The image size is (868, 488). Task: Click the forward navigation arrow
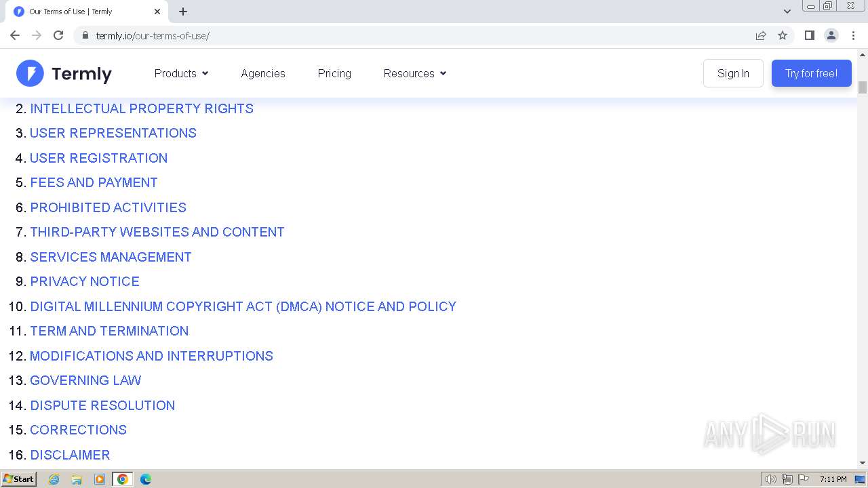point(37,35)
